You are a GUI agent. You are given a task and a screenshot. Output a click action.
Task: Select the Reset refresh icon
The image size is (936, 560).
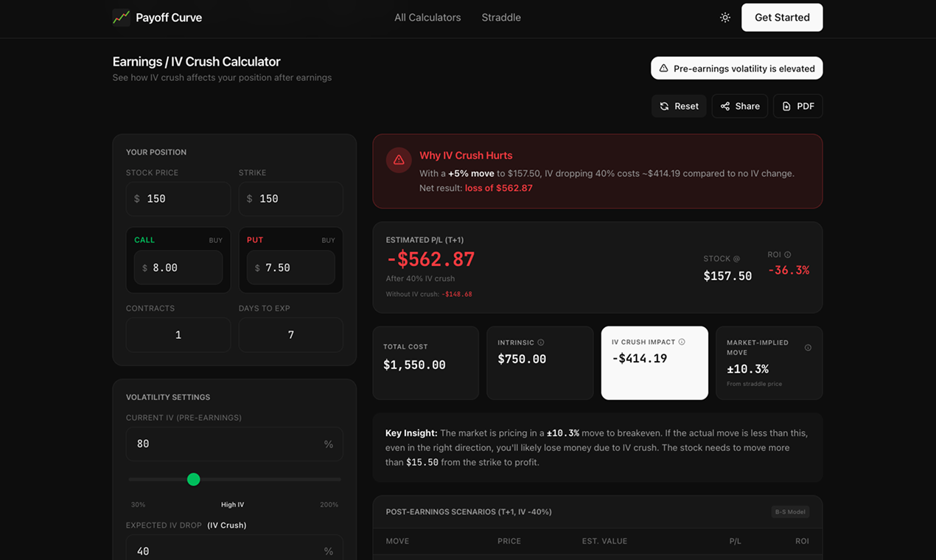coord(663,105)
